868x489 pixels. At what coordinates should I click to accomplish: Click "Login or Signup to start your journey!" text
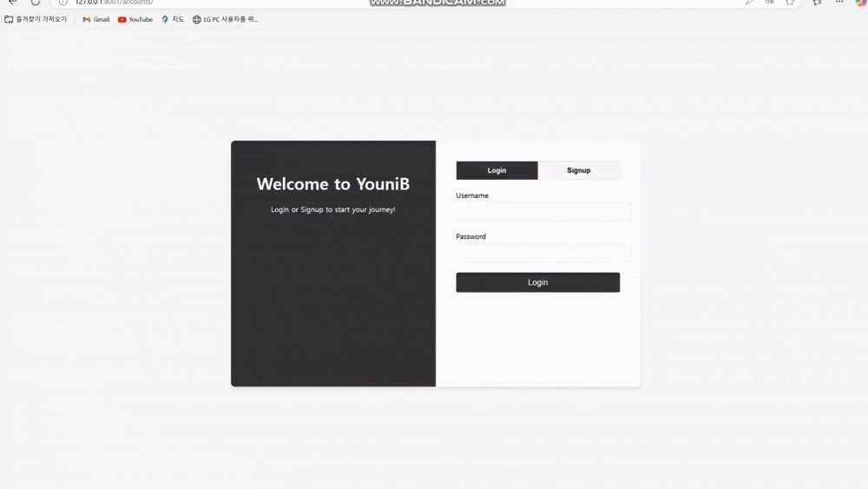click(332, 210)
